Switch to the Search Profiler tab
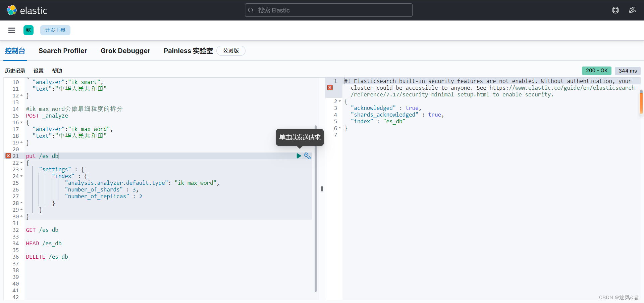Viewport: 644px width, 303px height. click(x=63, y=51)
